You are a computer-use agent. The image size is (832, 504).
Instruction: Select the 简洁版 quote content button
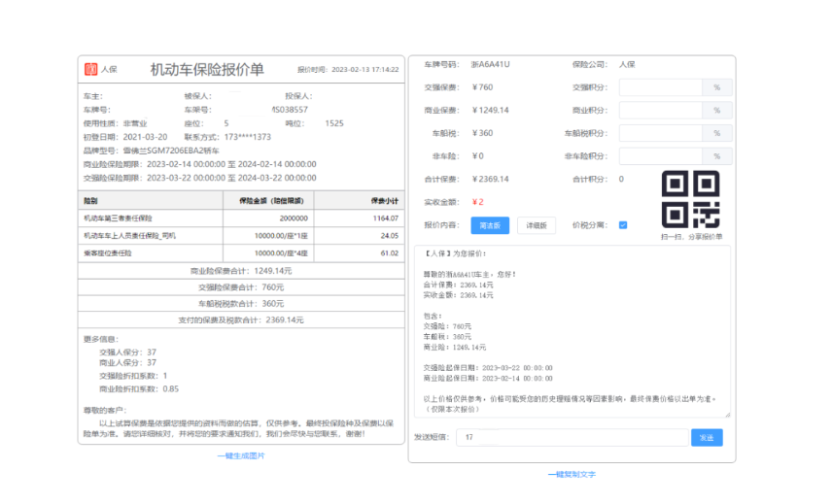tap(490, 225)
